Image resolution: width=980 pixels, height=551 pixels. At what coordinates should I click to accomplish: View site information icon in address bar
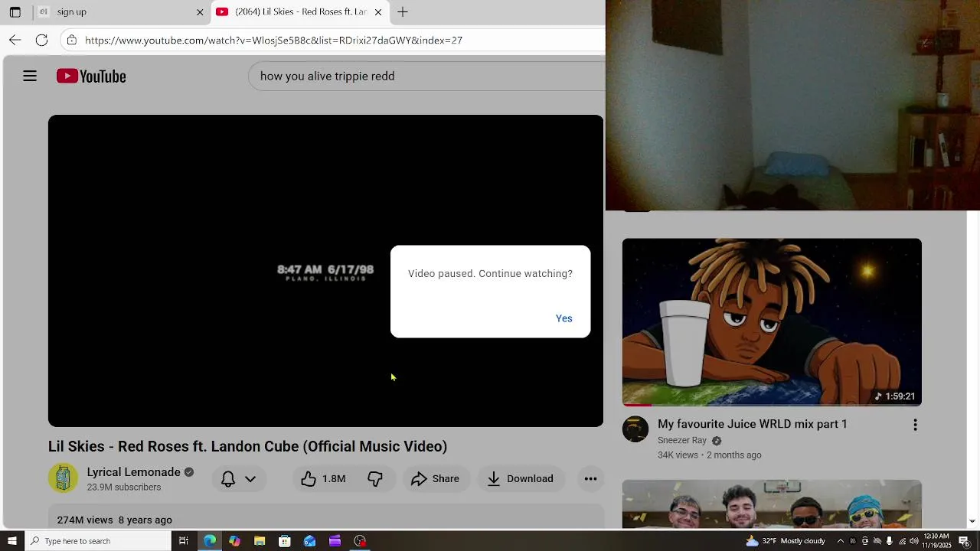coord(72,40)
